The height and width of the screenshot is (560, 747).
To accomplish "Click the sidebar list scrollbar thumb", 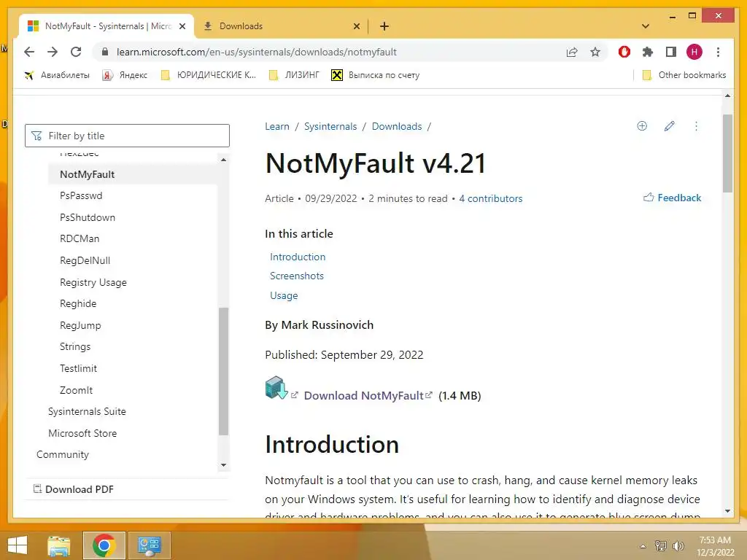I will pyautogui.click(x=223, y=371).
